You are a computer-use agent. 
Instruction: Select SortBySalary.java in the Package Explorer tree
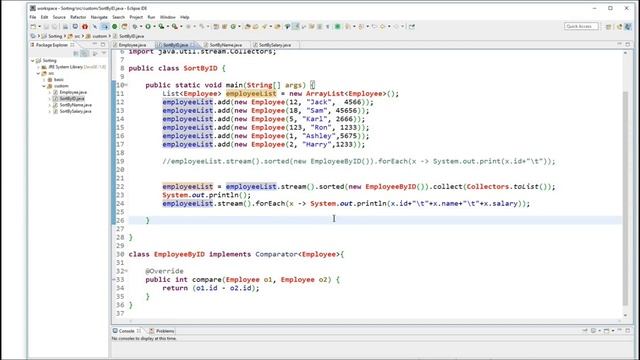coord(76,111)
